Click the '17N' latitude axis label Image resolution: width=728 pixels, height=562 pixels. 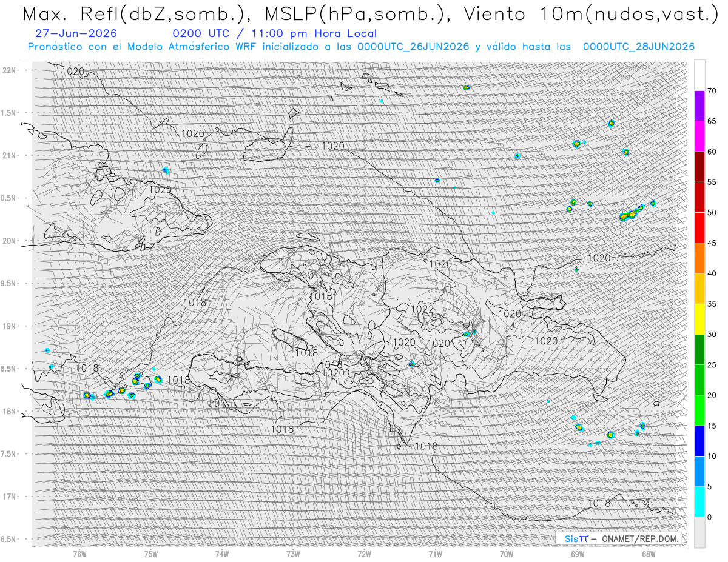click(10, 497)
